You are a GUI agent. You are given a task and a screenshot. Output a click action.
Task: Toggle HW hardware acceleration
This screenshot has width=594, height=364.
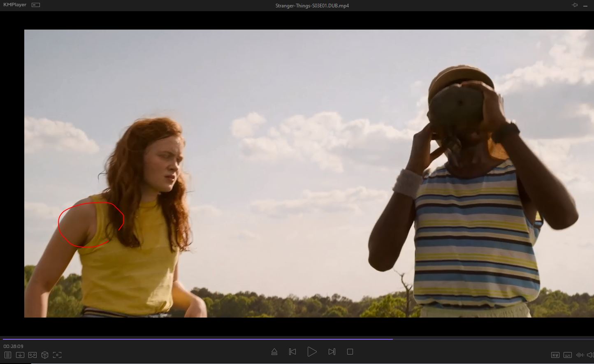(x=555, y=355)
